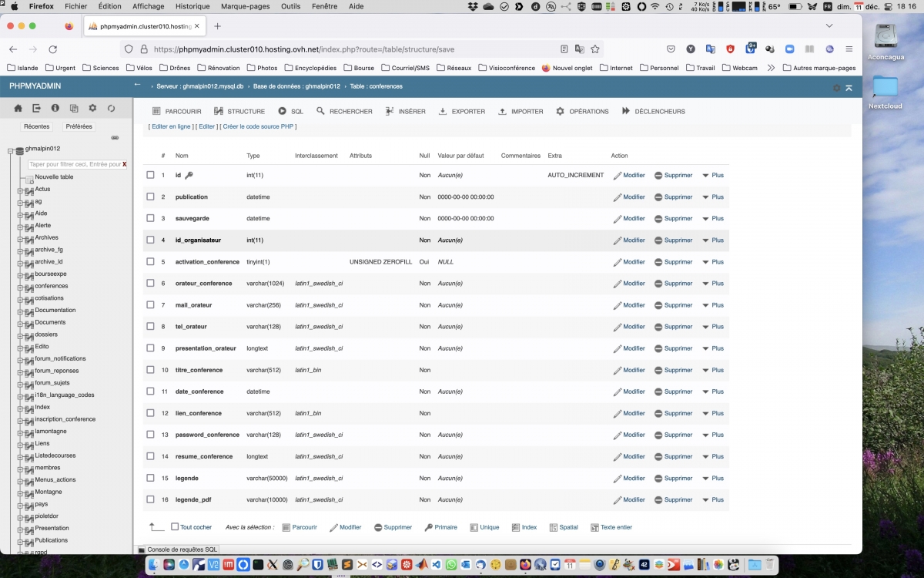This screenshot has height=578, width=924.
Task: Open the Aconcagua drive on the desktop
Action: 885,42
